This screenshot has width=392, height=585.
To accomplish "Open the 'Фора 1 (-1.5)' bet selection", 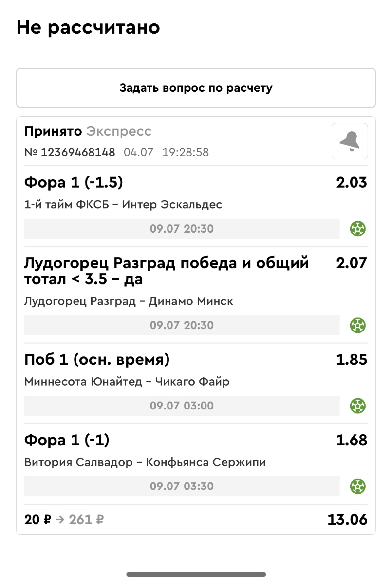I will coord(74,183).
